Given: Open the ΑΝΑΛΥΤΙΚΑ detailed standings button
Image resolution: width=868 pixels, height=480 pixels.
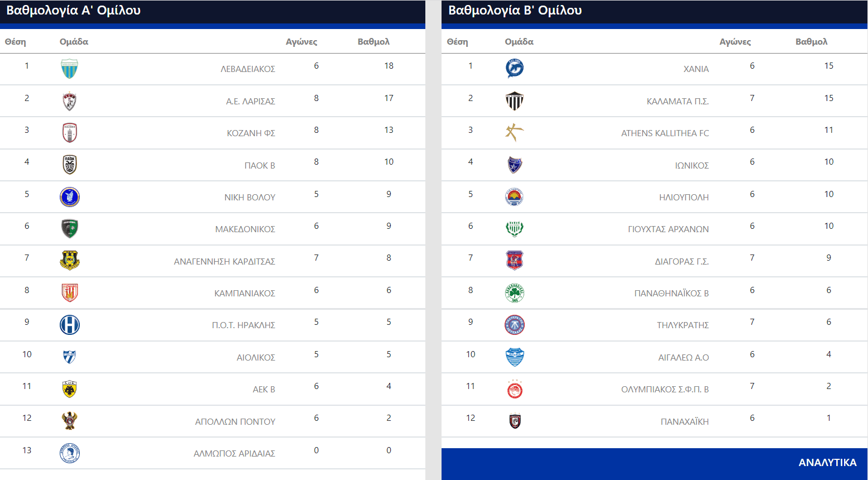Looking at the screenshot, I should click(827, 463).
